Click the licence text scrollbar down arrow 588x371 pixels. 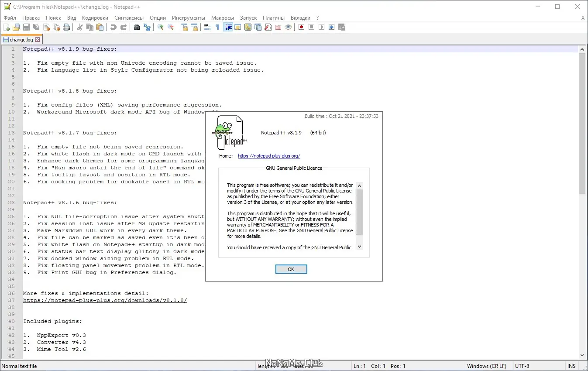pyautogui.click(x=360, y=247)
